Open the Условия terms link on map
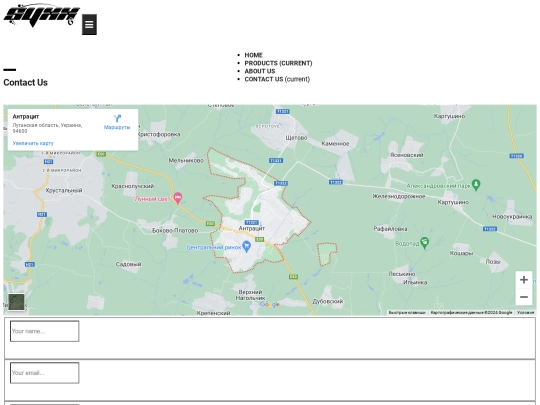 [526, 312]
